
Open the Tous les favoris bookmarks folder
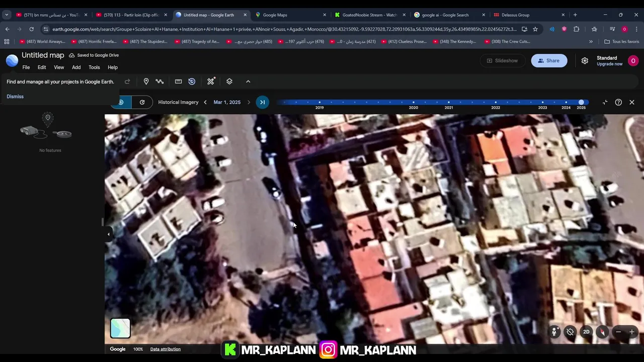coord(622,42)
